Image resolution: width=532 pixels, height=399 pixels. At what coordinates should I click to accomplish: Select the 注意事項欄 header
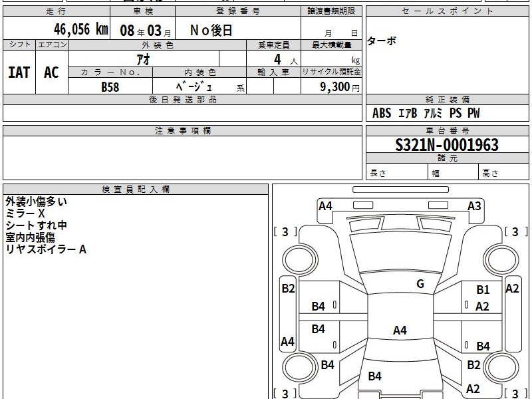(182, 130)
